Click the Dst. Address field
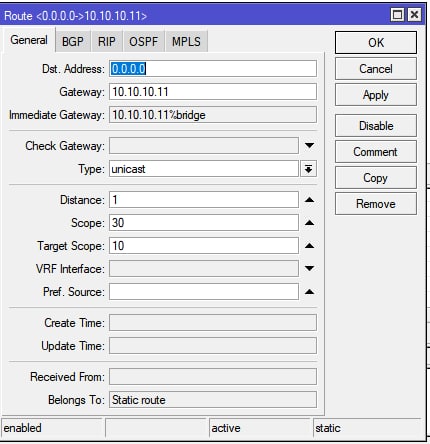 point(213,69)
